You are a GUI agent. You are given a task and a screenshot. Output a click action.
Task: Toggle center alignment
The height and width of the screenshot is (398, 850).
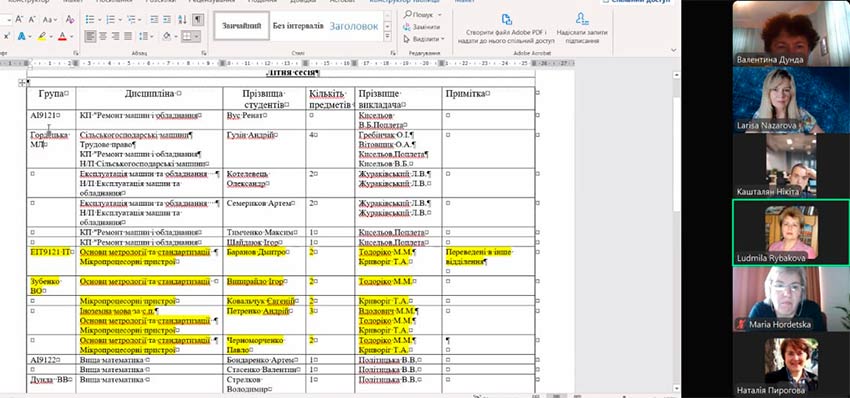tap(104, 36)
